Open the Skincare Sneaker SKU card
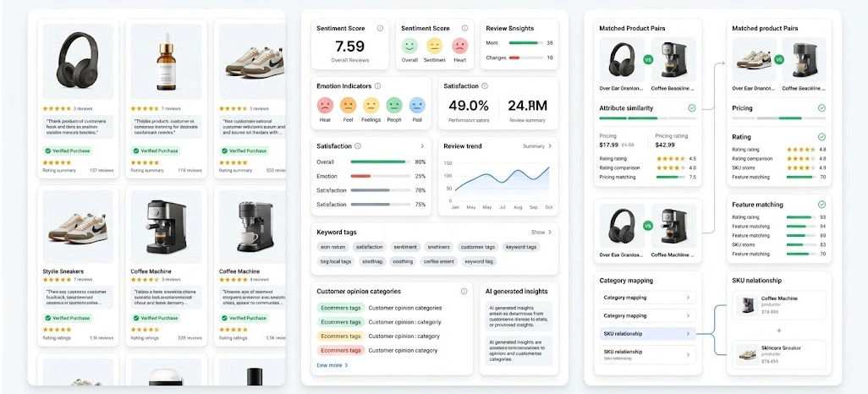The height and width of the screenshot is (394, 868). (779, 355)
